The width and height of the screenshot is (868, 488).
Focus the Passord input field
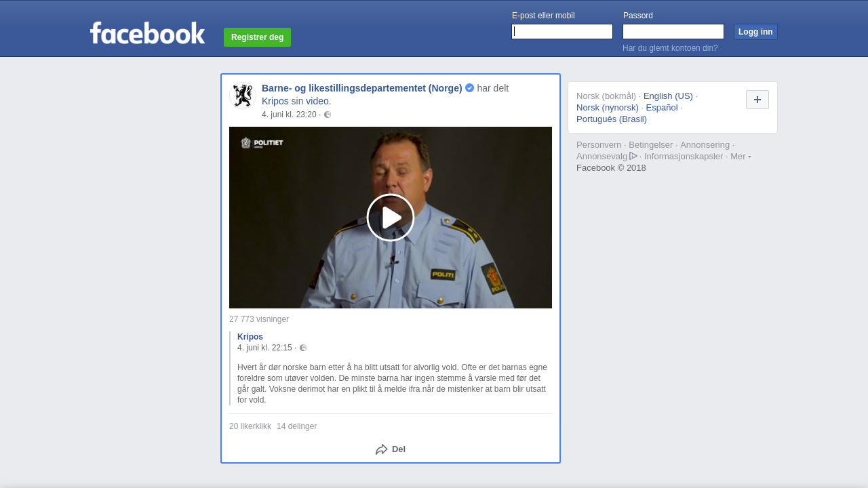pyautogui.click(x=673, y=32)
